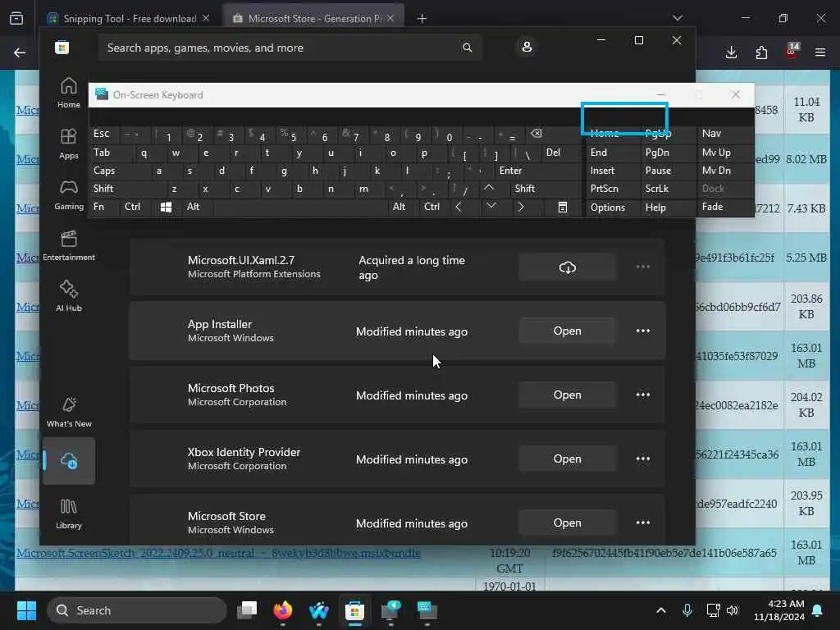Click the context menu key on keyboard

coord(563,207)
